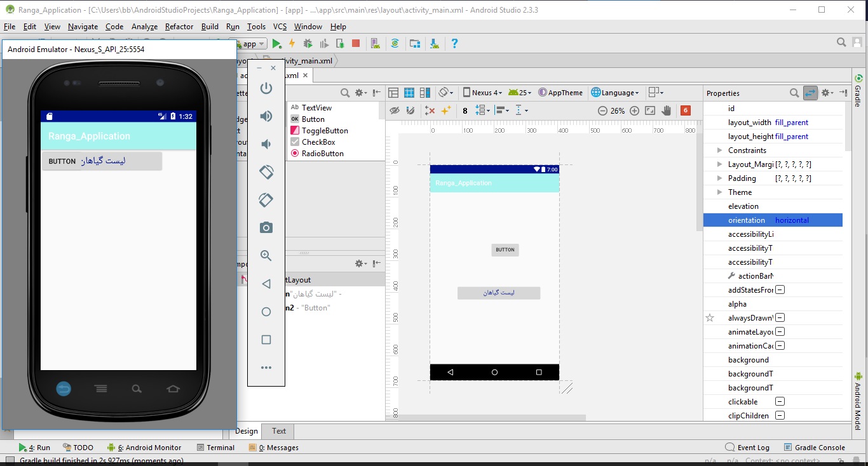The width and height of the screenshot is (868, 466).
Task: Toggle the alwaysDrawn property checkbox
Action: click(780, 318)
